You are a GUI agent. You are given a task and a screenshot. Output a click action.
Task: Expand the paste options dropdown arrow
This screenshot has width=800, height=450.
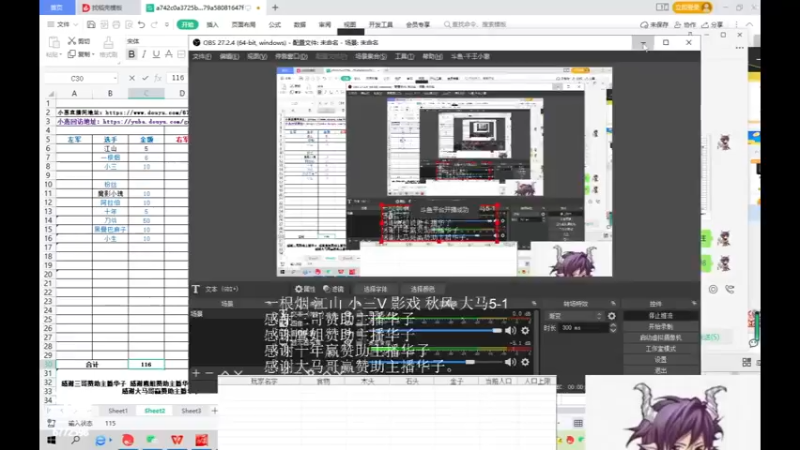coord(60,55)
